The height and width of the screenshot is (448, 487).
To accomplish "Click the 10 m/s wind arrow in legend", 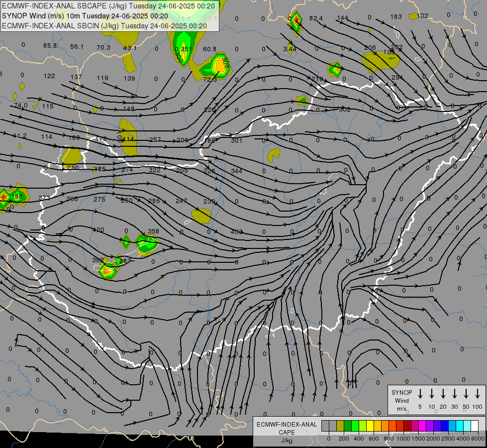I will click(x=432, y=394).
